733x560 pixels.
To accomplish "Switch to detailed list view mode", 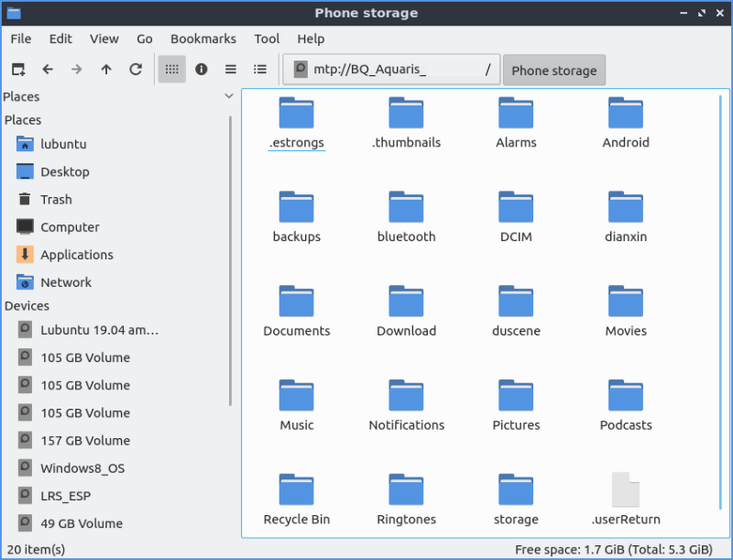I will coord(260,70).
